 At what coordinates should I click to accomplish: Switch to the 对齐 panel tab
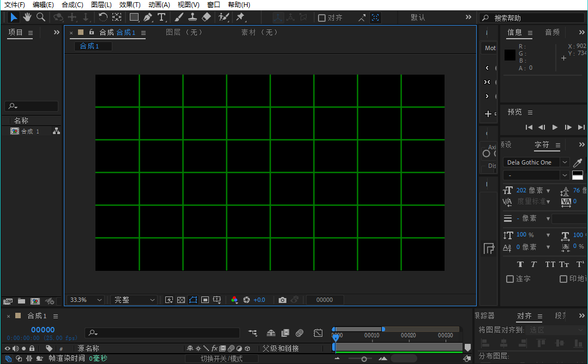point(524,316)
